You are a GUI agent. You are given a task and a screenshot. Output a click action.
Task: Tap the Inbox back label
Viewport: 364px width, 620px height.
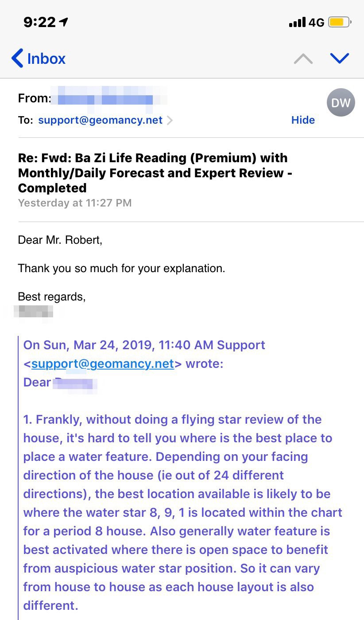[x=46, y=58]
